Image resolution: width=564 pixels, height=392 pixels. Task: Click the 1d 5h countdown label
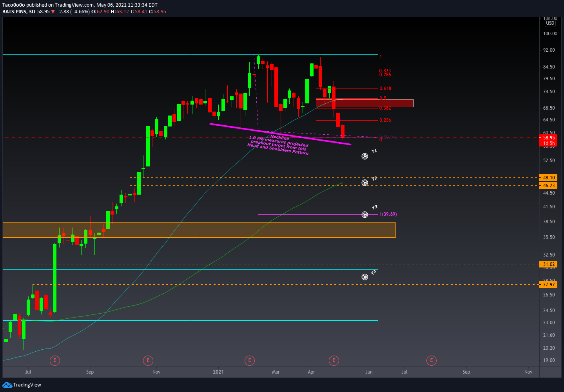pos(548,143)
